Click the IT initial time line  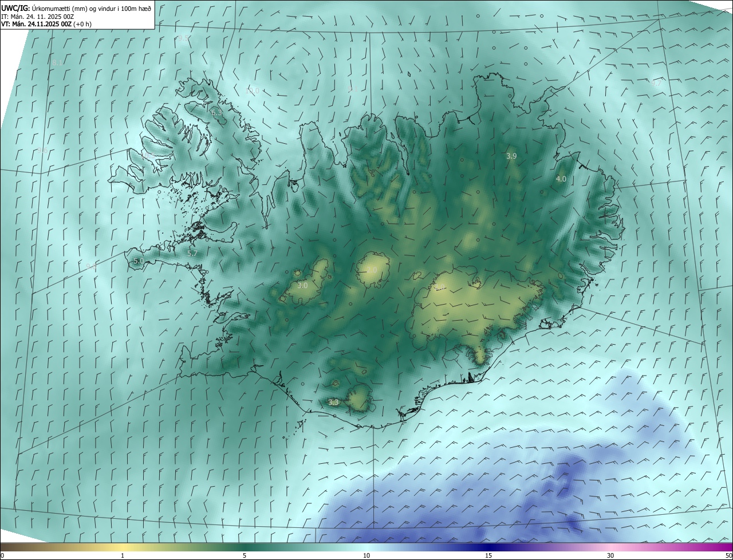[38, 17]
